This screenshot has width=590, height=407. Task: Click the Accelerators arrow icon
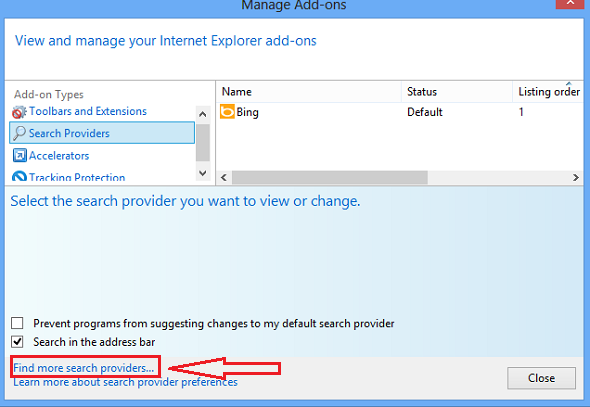tap(19, 155)
